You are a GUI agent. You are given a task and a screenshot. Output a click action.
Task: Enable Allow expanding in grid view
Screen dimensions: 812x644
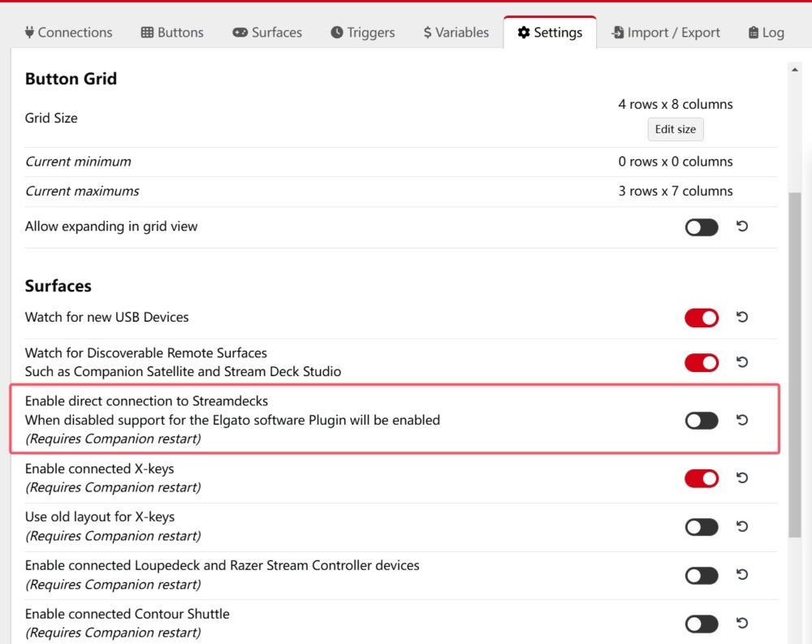pyautogui.click(x=702, y=227)
